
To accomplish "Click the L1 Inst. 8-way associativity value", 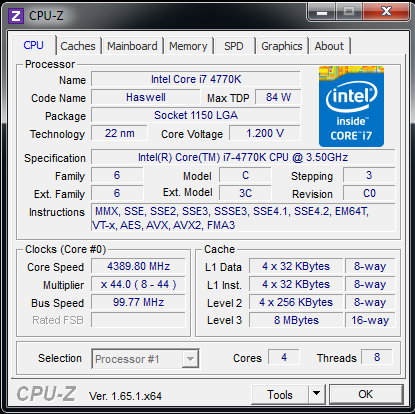I will [x=370, y=284].
